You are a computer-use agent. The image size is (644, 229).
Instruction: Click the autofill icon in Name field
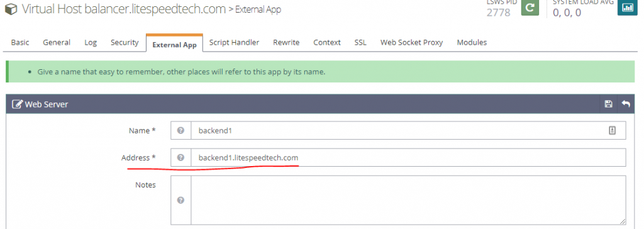(612, 130)
